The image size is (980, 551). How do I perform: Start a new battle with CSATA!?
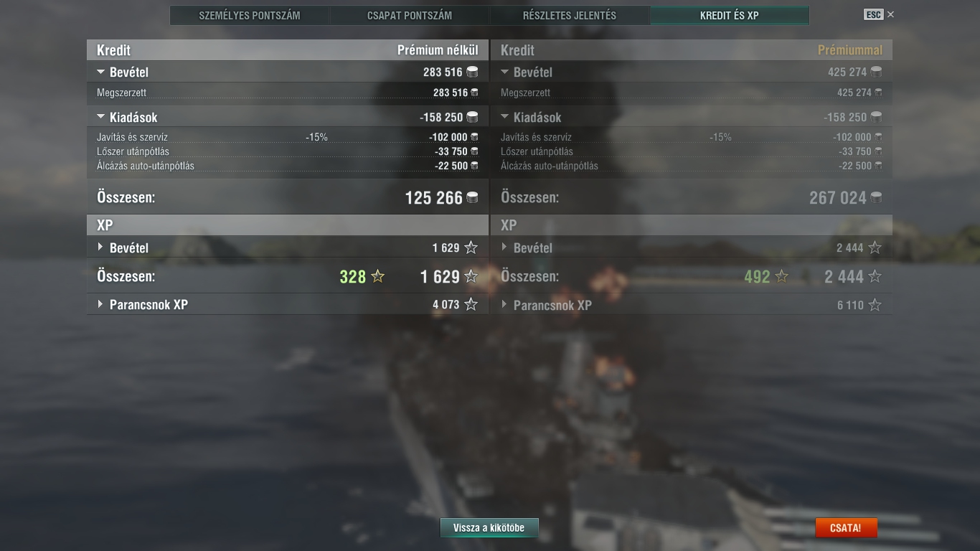pos(846,528)
